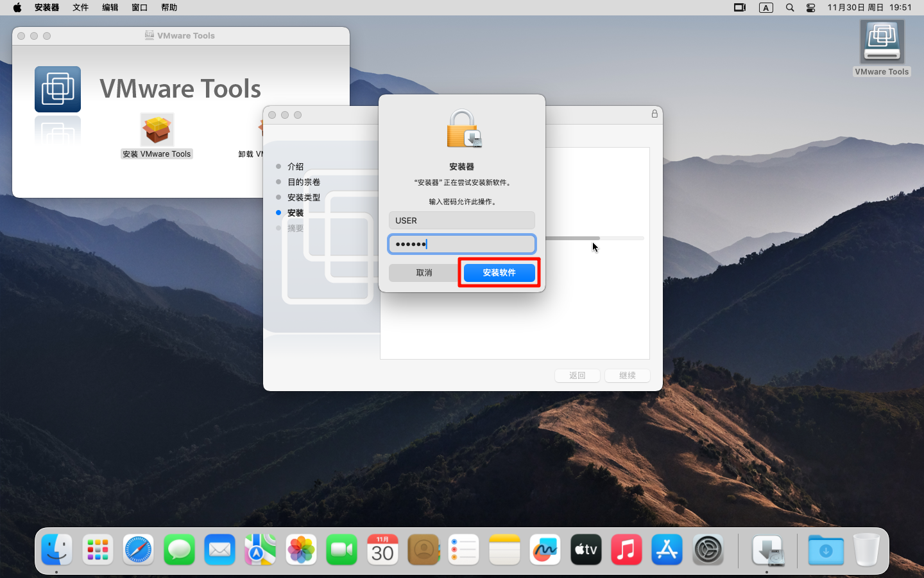This screenshot has width=924, height=578.
Task: Click the lock installer icon in dialog
Action: 463,129
